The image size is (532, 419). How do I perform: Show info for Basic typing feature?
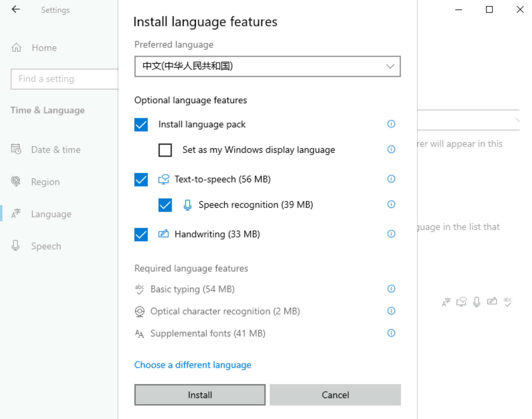click(391, 289)
